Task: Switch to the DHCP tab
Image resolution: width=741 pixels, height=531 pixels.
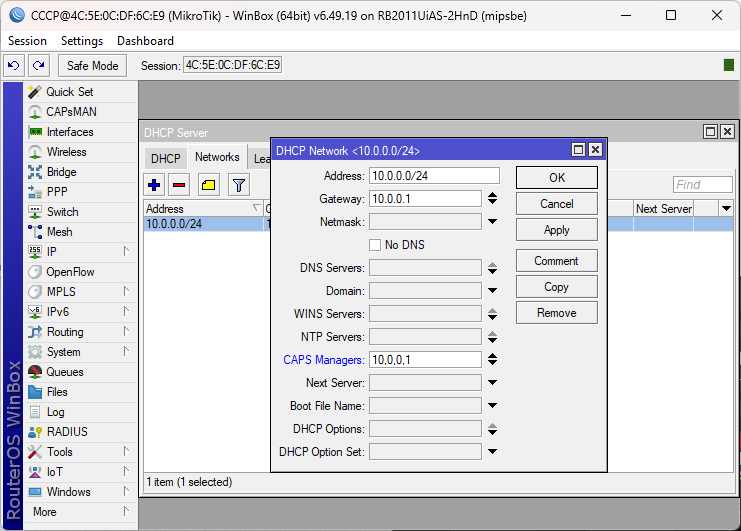Action: point(165,158)
